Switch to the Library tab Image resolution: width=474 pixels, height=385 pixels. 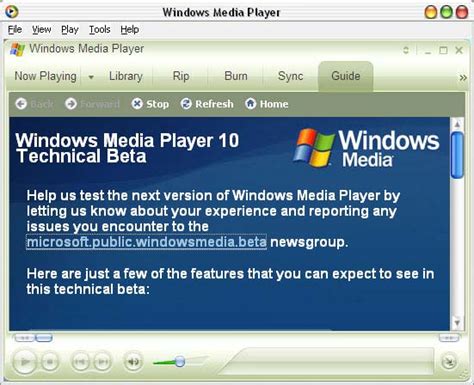126,76
